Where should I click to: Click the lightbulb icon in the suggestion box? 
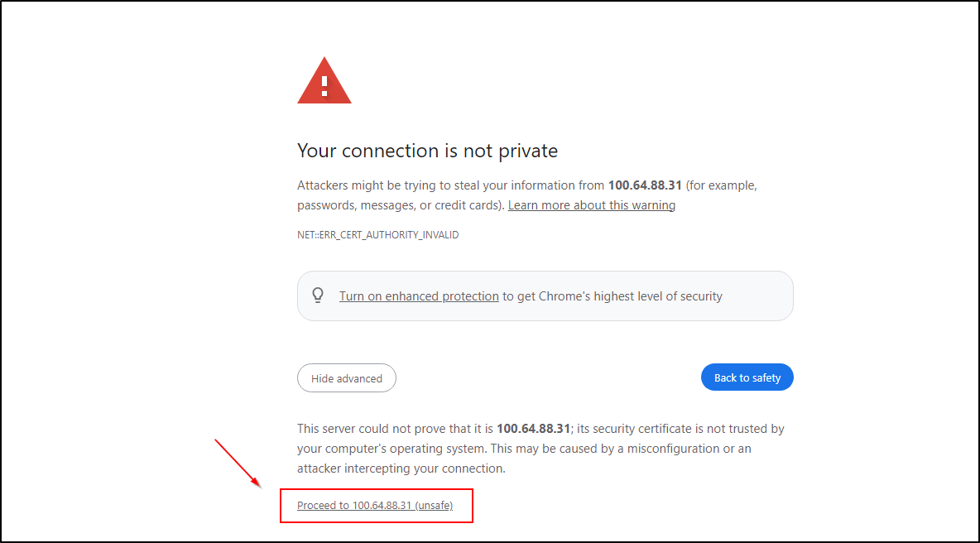click(x=317, y=296)
